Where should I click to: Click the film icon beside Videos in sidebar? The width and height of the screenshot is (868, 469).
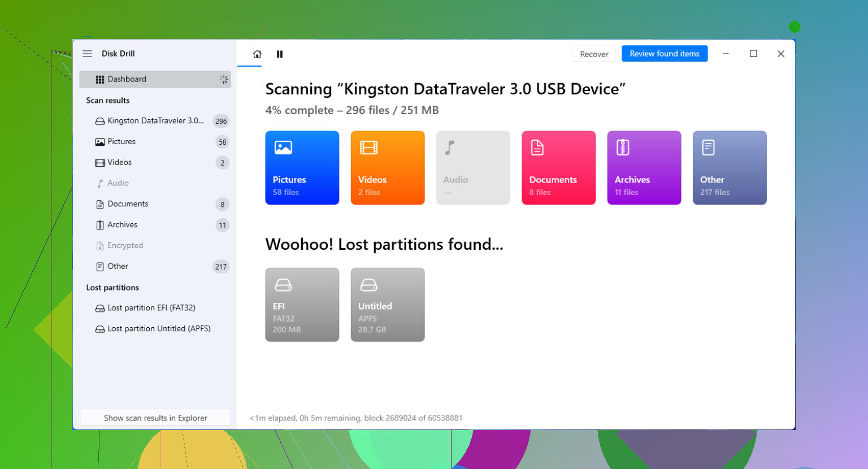point(100,163)
